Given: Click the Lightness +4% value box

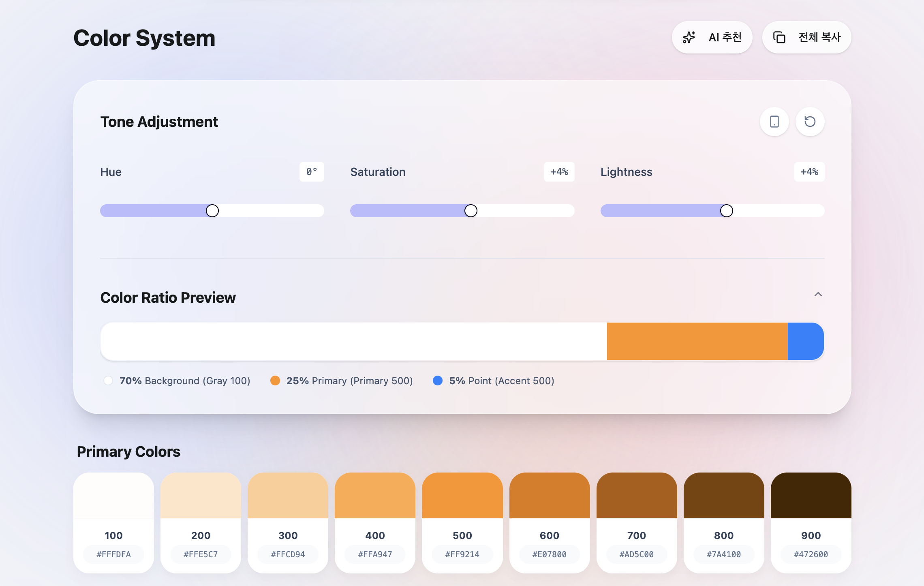Looking at the screenshot, I should (x=809, y=172).
